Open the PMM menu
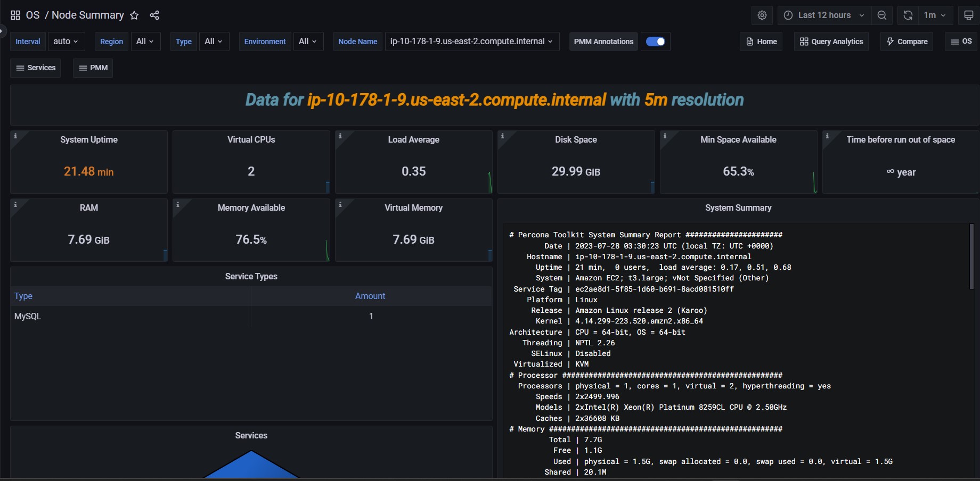Viewport: 980px width, 481px height. point(93,68)
